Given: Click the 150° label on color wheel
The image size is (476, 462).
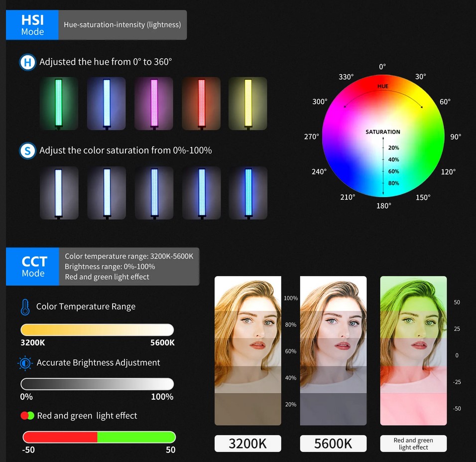Looking at the screenshot, I should click(x=423, y=197).
